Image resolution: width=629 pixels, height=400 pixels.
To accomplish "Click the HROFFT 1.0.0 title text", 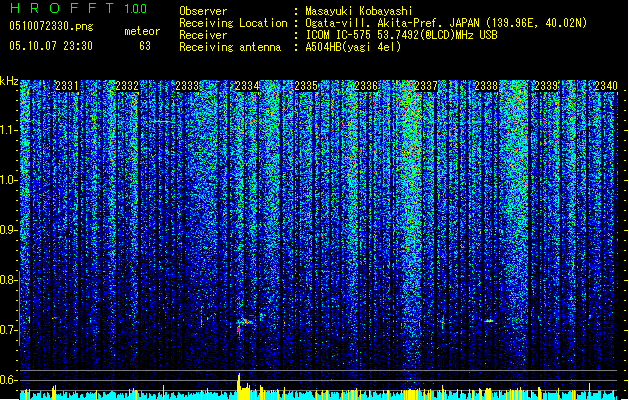I will click(x=78, y=8).
